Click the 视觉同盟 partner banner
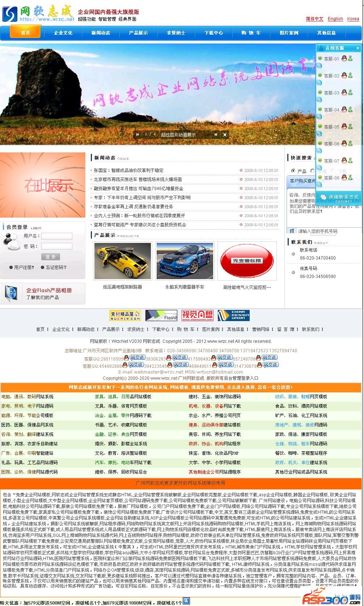Image resolution: width=364 pixels, height=606 pixels. point(198,316)
